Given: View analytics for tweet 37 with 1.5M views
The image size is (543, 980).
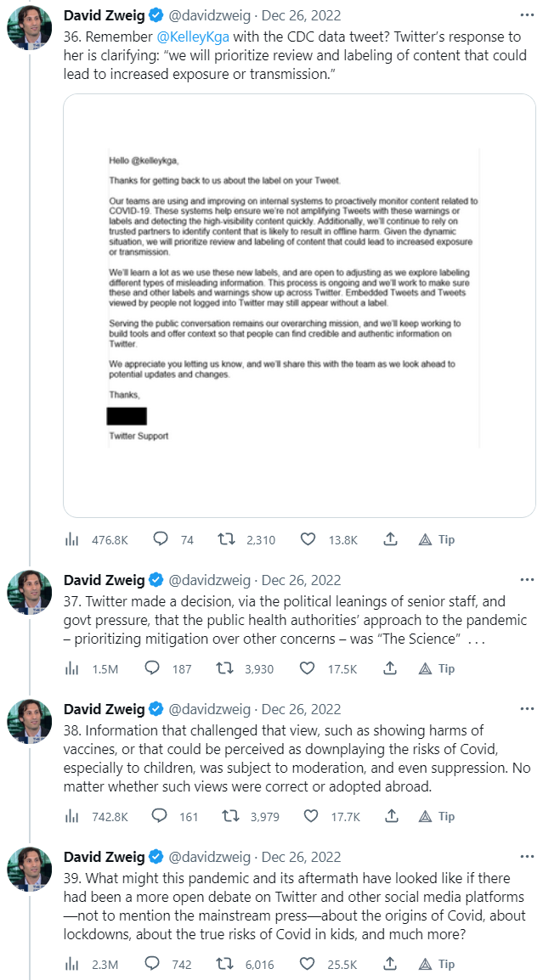Looking at the screenshot, I should coord(72,668).
